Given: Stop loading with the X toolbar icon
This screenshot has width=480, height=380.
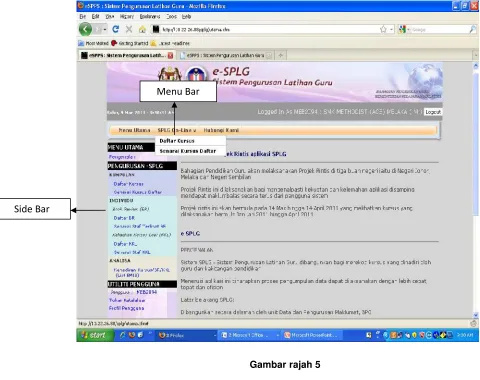Looking at the screenshot, I should coord(129,29).
